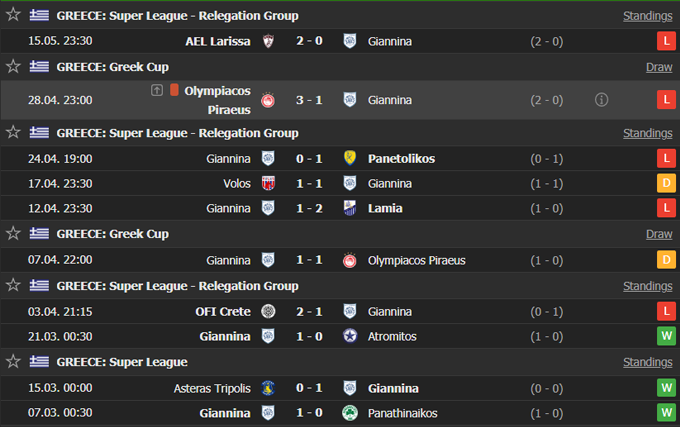The height and width of the screenshot is (427, 680).
Task: Click the green W badge on the Panathinaikos match
Action: click(665, 413)
